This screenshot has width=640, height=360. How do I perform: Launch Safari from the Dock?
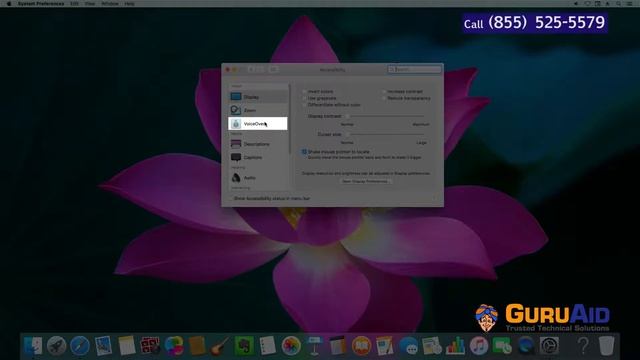pyautogui.click(x=80, y=346)
